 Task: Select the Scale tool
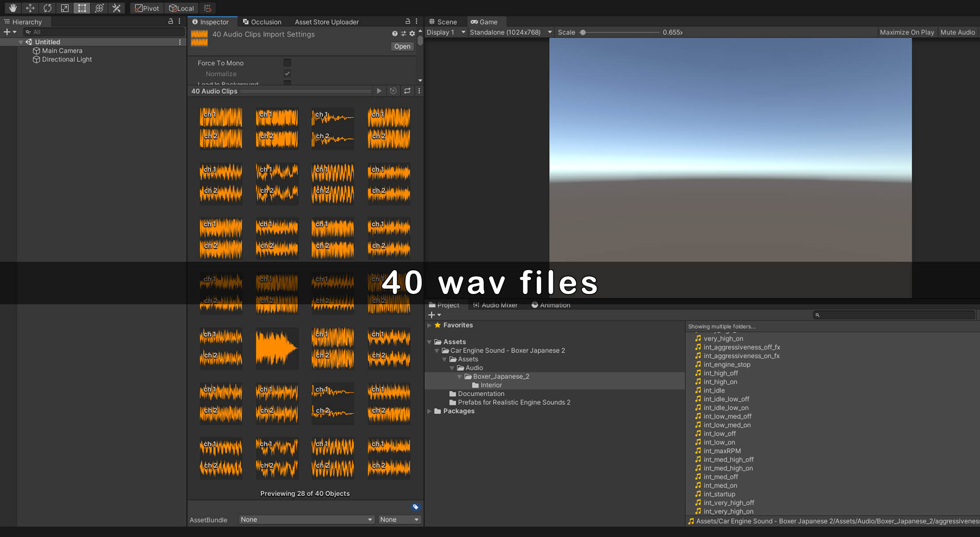[65, 8]
